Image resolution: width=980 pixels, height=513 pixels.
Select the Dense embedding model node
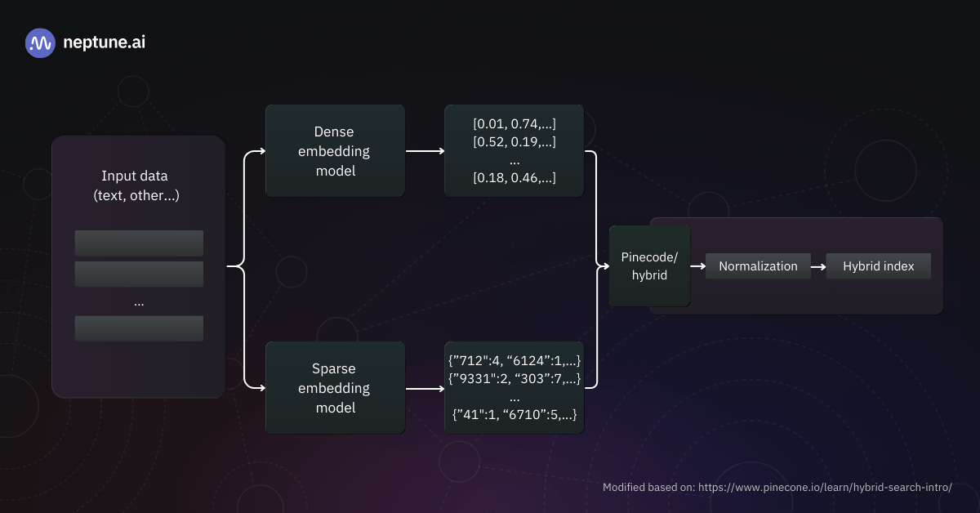click(335, 150)
